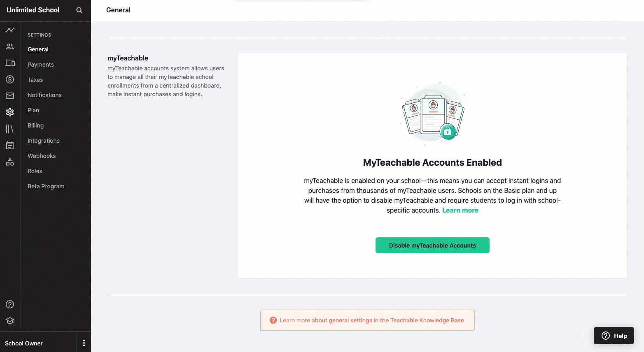This screenshot has width=644, height=352.
Task: Open Taxes settings
Action: pos(35,80)
